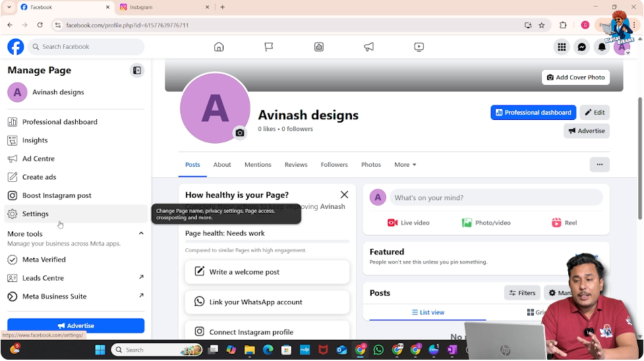Add a Photo/video post

[486, 223]
